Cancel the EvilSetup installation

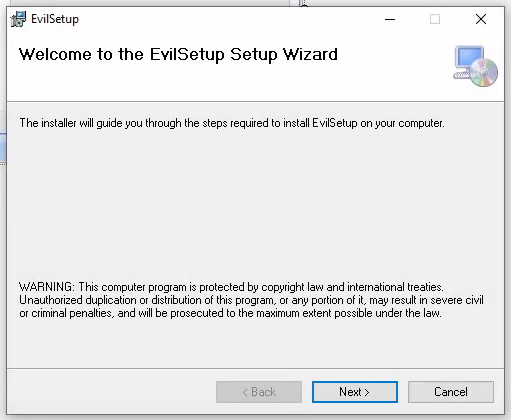click(x=451, y=392)
